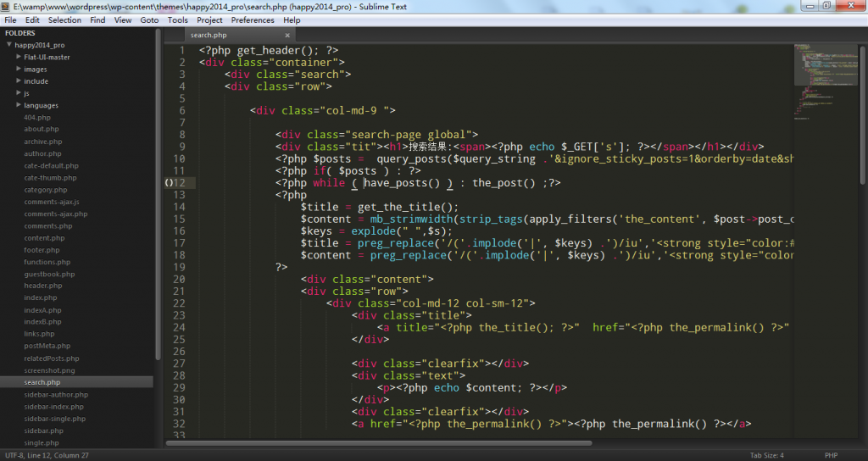Open the View menu
The height and width of the screenshot is (461, 868).
point(123,20)
